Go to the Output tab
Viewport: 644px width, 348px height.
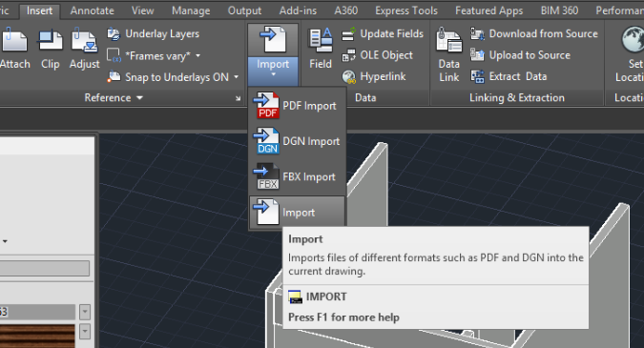tap(244, 10)
